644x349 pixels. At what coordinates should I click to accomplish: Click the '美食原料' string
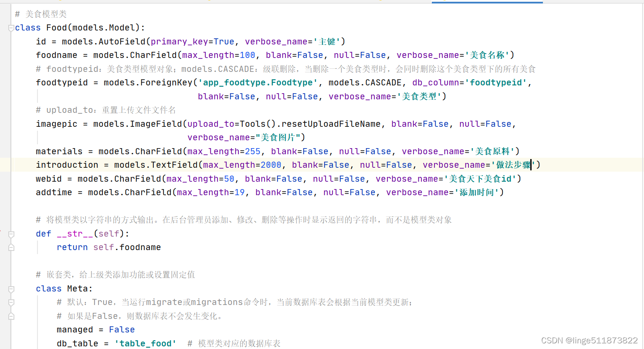tap(493, 152)
